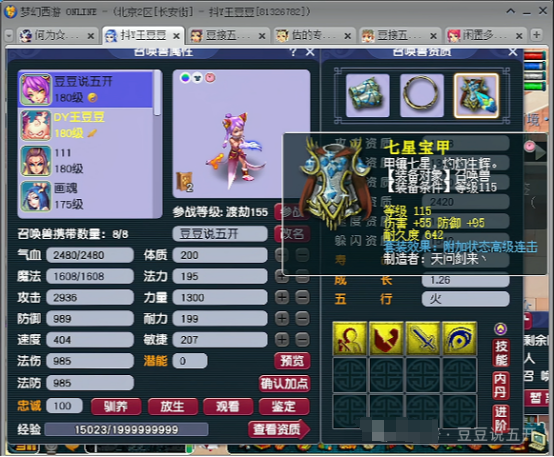Switch to the 何为 account tab
This screenshot has width=554, height=457.
coord(56,35)
